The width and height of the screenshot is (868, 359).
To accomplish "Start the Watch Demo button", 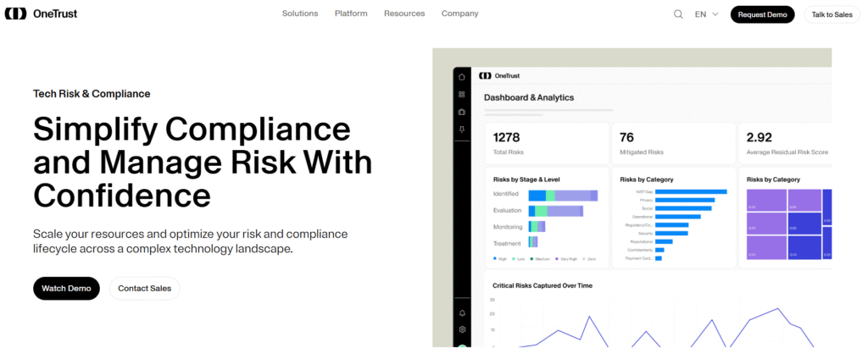I will click(66, 288).
